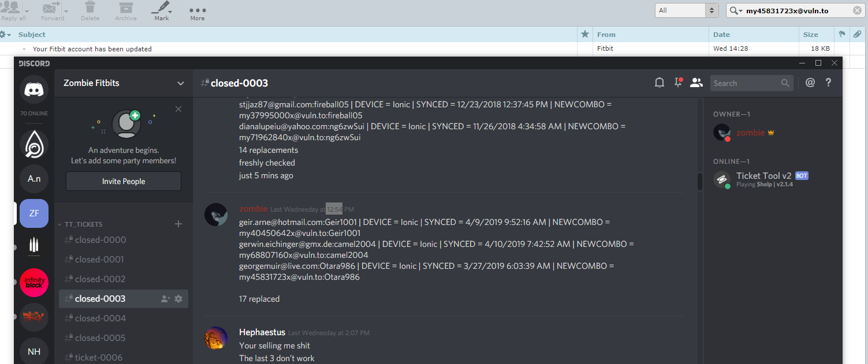Click the 14 replacements message line
This screenshot has height=364, width=868.
coord(269,150)
